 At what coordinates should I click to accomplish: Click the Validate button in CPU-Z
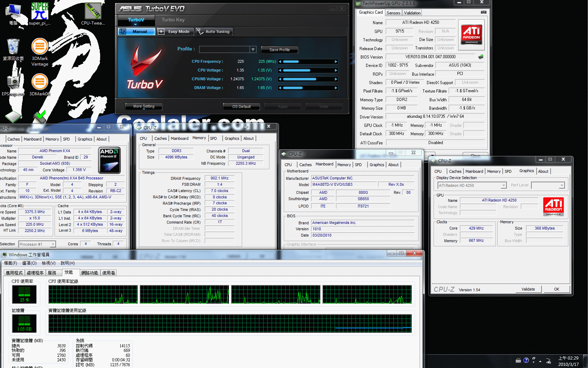(528, 289)
